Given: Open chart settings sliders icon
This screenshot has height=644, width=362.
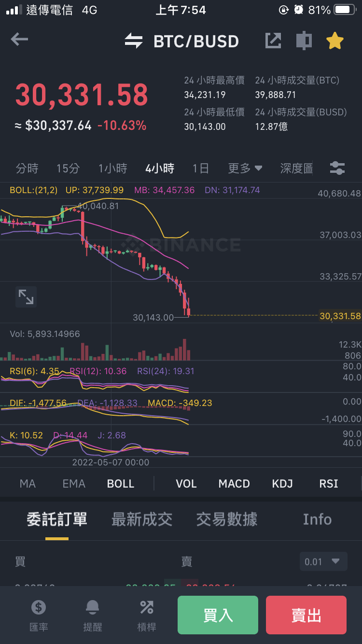Looking at the screenshot, I should click(337, 168).
